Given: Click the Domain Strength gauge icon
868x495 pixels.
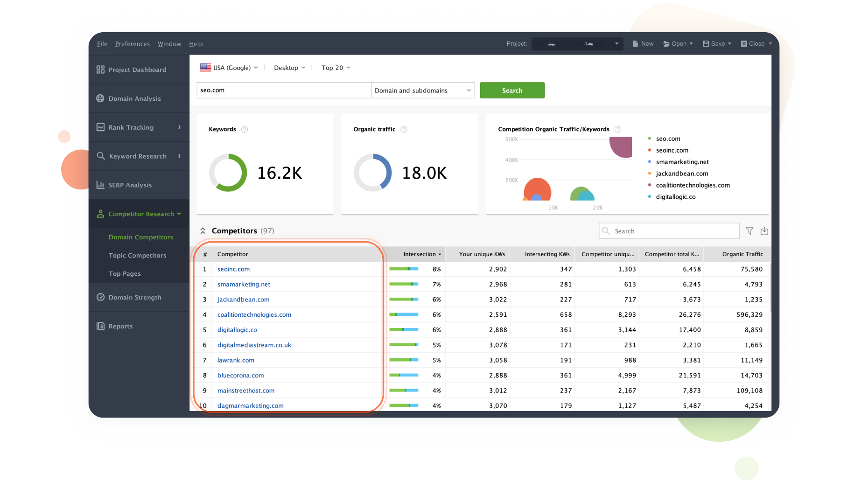Looking at the screenshot, I should (x=100, y=297).
